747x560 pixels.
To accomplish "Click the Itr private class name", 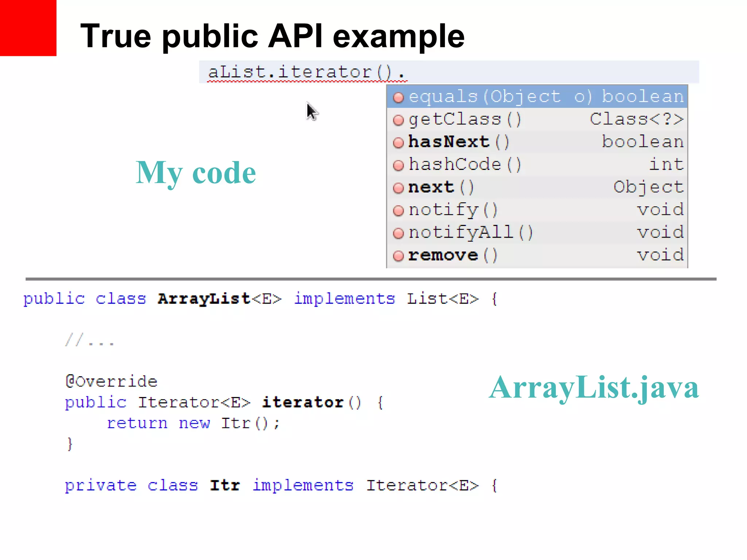I will click(225, 485).
